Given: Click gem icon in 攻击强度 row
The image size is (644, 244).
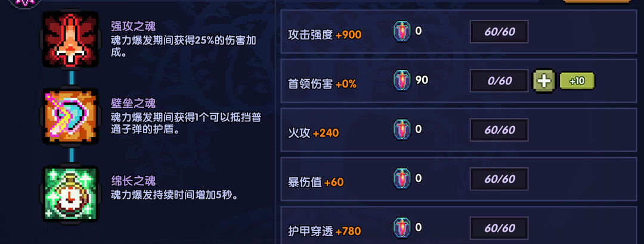Looking at the screenshot, I should pyautogui.click(x=402, y=32).
